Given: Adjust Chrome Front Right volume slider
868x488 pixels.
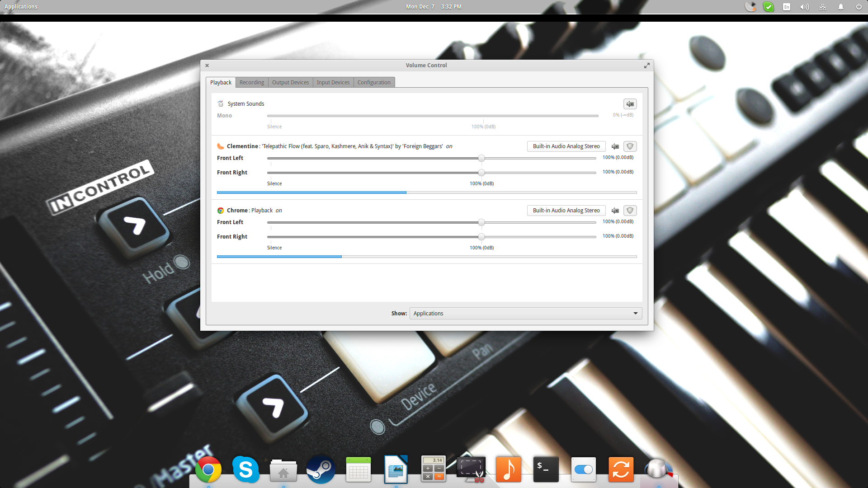Looking at the screenshot, I should click(x=432, y=237).
